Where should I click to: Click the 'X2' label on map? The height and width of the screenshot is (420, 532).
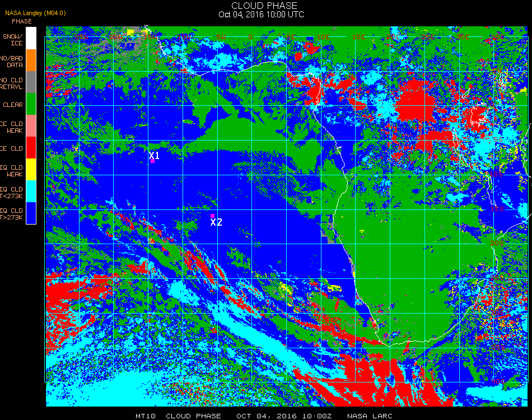click(x=216, y=222)
